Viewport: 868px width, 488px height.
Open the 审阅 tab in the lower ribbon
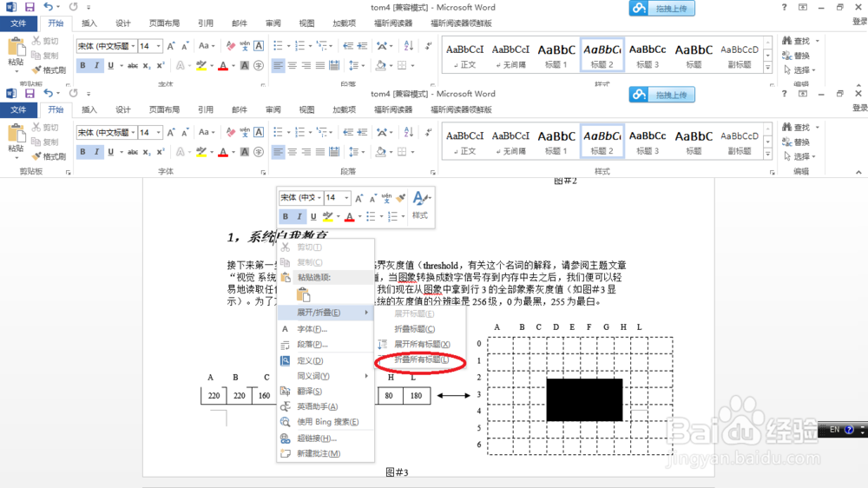[273, 109]
